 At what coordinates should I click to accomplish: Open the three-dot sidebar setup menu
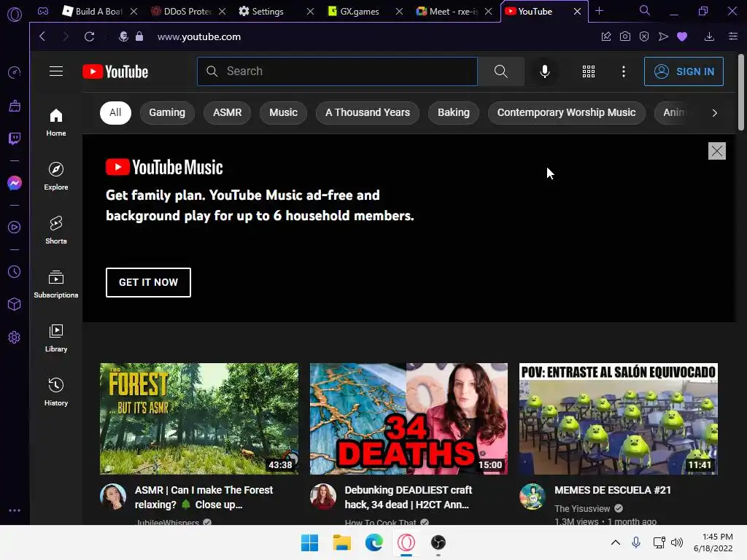pyautogui.click(x=15, y=510)
